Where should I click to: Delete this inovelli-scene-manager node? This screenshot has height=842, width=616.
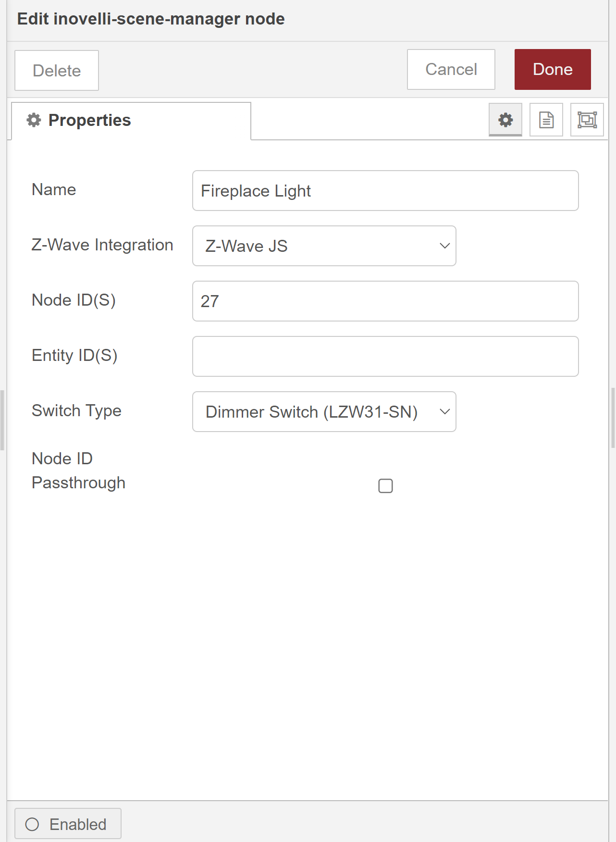57,71
